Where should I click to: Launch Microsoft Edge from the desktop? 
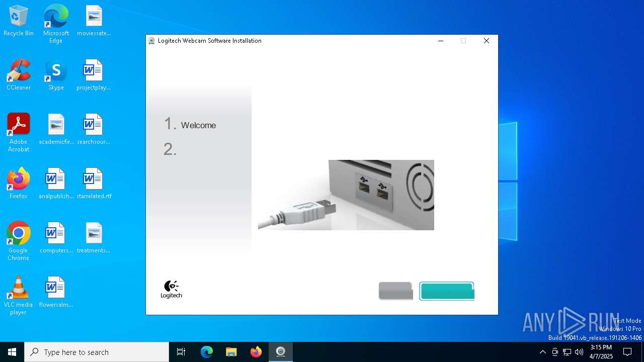[56, 24]
